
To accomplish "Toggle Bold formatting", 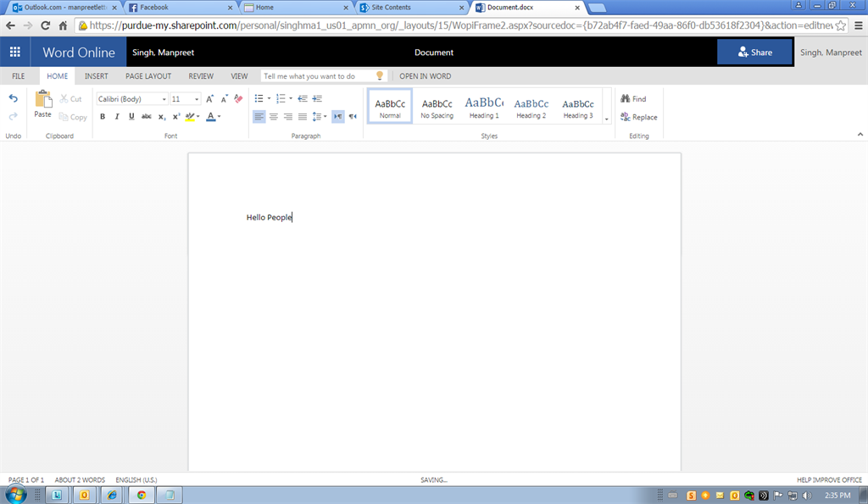I will [103, 117].
